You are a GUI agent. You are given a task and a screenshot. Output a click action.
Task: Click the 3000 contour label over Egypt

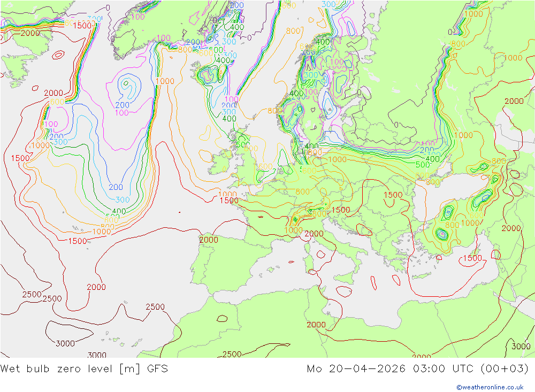[x=521, y=347]
